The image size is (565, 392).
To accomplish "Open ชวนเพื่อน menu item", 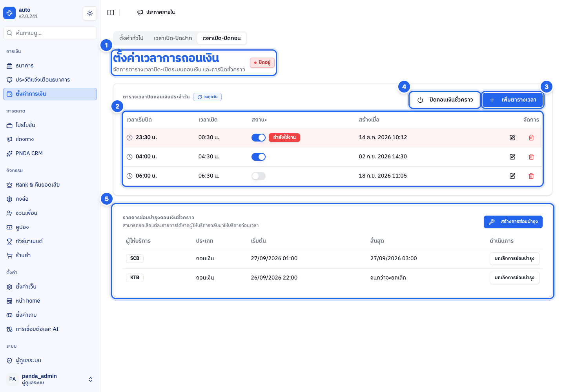I will (50, 213).
